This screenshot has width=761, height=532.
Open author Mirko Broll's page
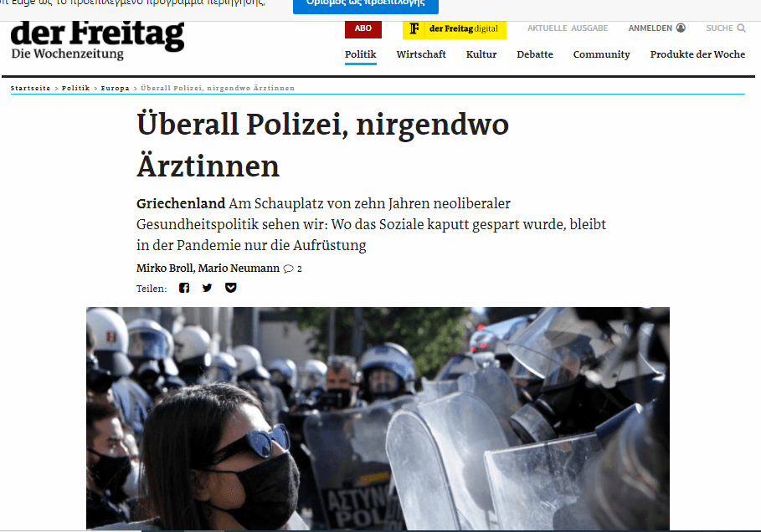[165, 269]
